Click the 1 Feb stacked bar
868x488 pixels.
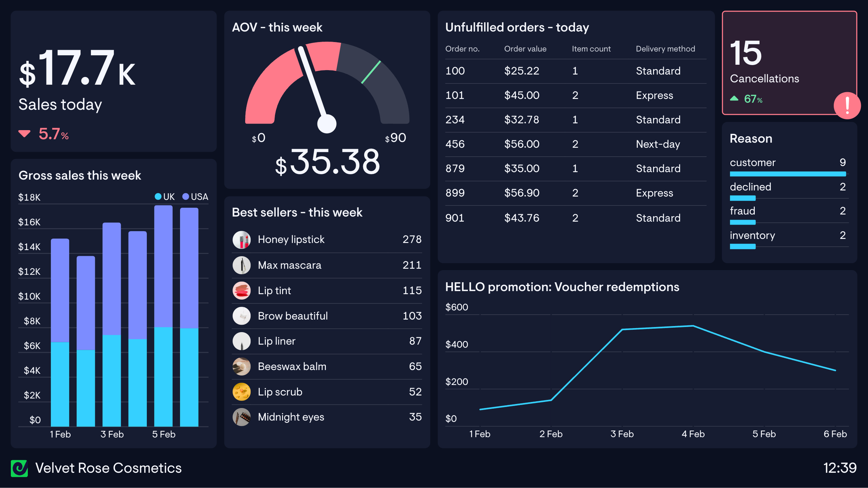60,333
